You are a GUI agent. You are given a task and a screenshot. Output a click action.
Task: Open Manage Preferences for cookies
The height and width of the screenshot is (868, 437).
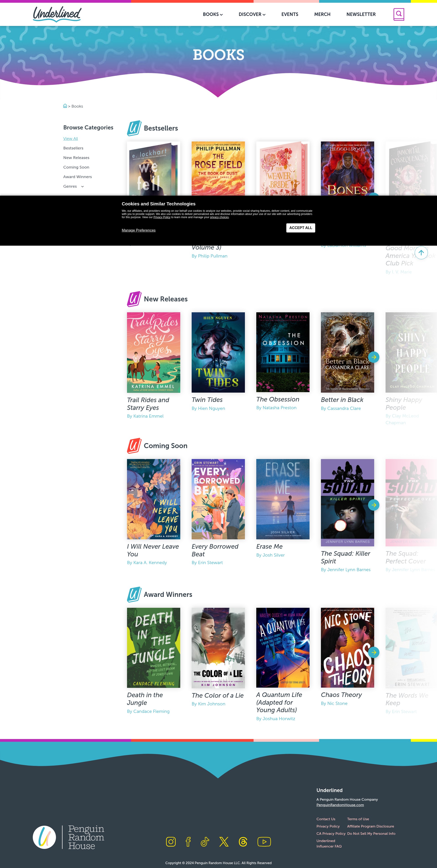coord(139,230)
